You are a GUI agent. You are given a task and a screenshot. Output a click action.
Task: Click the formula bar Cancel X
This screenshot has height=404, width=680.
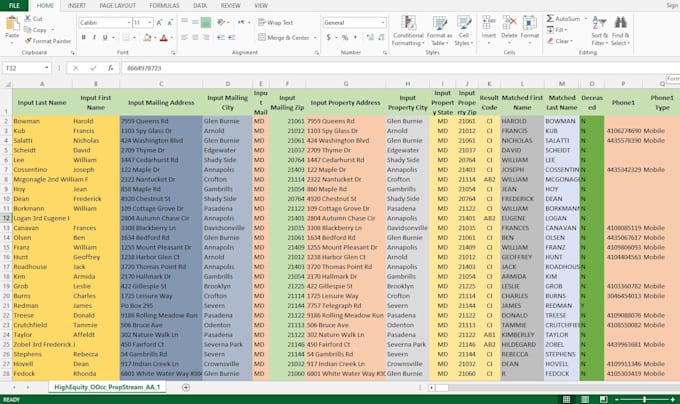coord(75,68)
